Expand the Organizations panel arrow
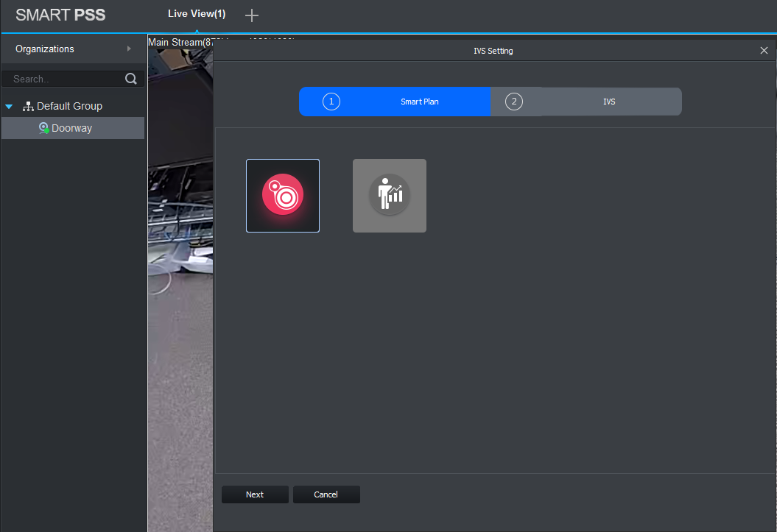This screenshot has width=777, height=532. [x=129, y=49]
